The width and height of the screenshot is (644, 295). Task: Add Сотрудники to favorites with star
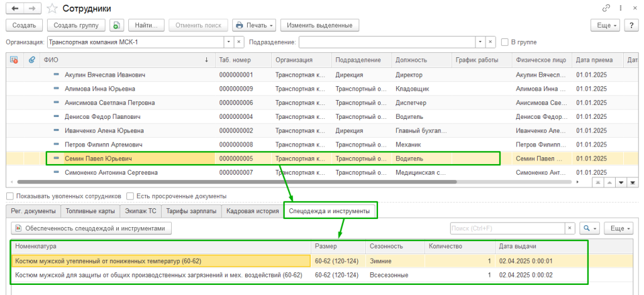tap(53, 8)
